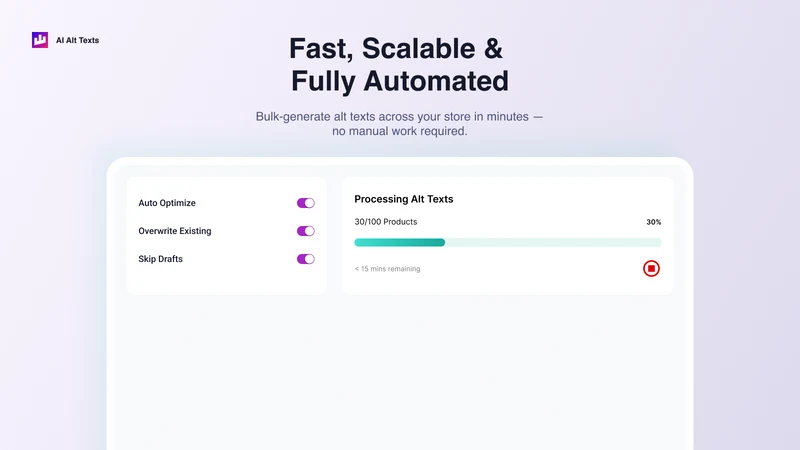Select the Skip Drafts label
This screenshot has width=800, height=450.
click(x=160, y=259)
